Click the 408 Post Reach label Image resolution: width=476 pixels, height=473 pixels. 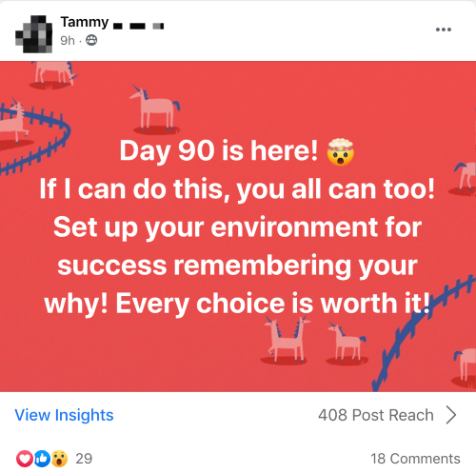coord(376,415)
